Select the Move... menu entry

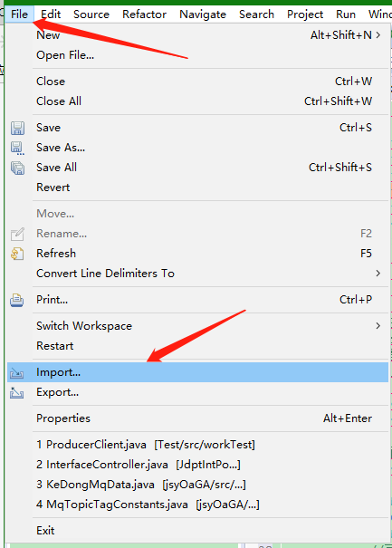(x=197, y=214)
